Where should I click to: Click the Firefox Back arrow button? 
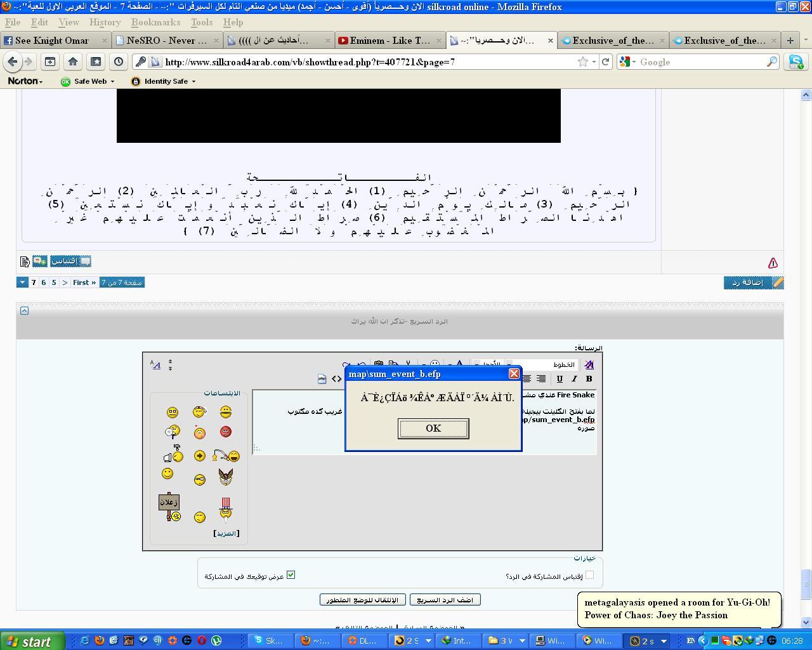[11, 62]
